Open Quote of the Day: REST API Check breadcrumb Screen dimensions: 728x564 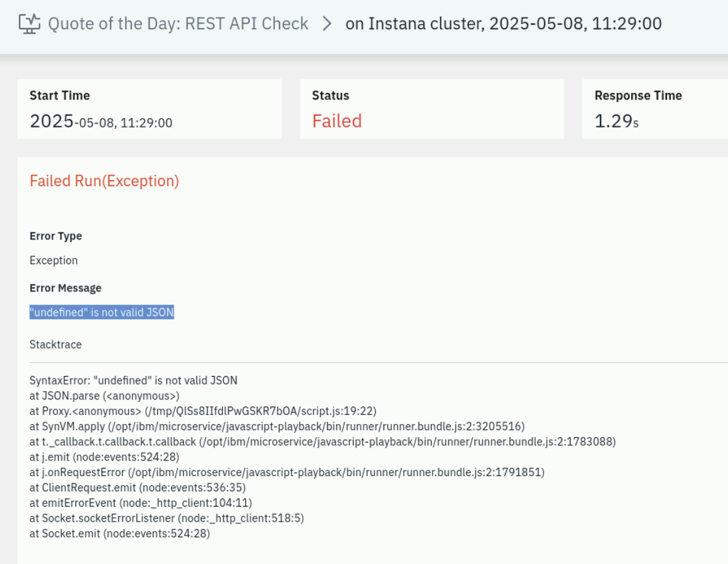[178, 23]
